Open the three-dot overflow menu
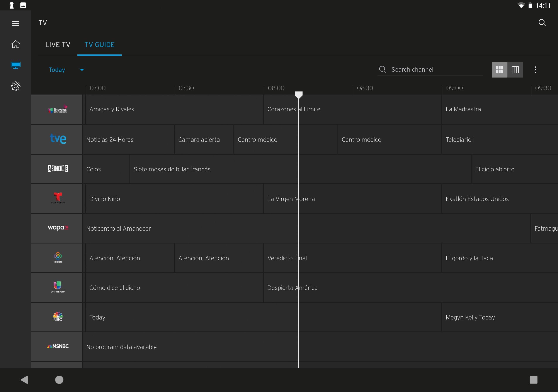The height and width of the screenshot is (392, 558). [x=535, y=70]
